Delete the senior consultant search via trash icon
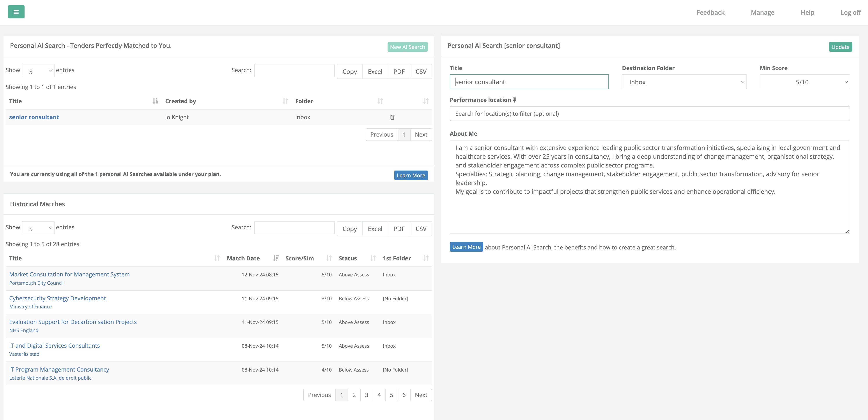Viewport: 868px width, 420px height. [x=392, y=117]
